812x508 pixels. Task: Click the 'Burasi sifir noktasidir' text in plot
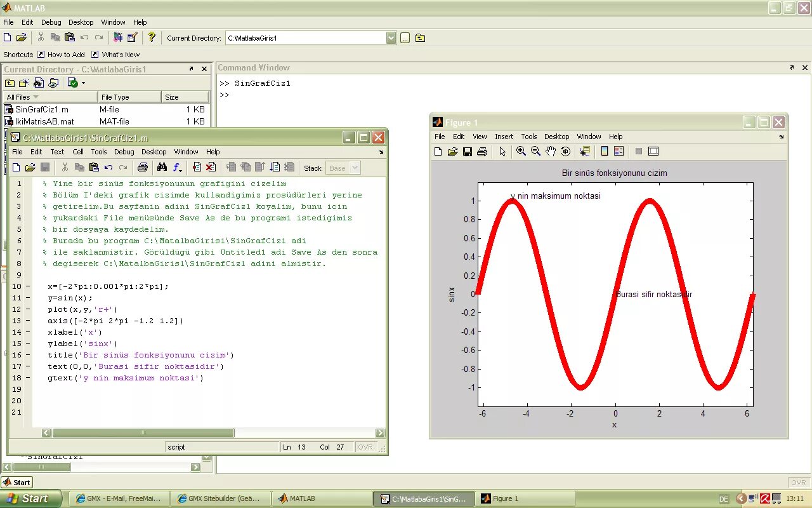pyautogui.click(x=654, y=294)
